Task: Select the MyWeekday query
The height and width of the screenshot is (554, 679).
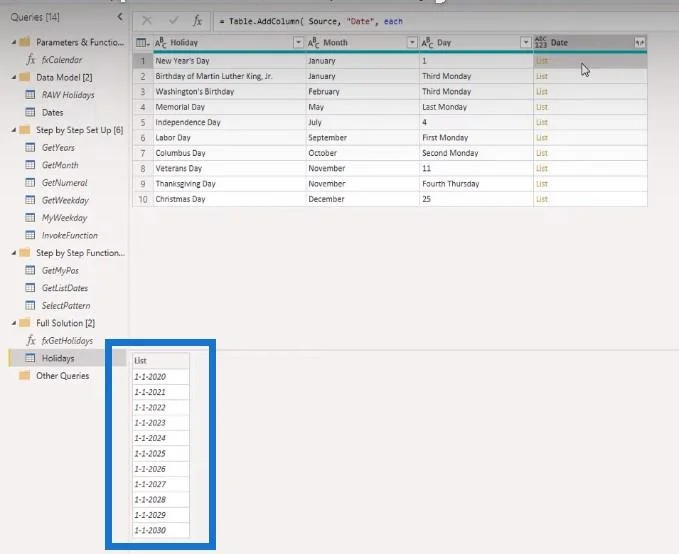Action: (x=64, y=218)
